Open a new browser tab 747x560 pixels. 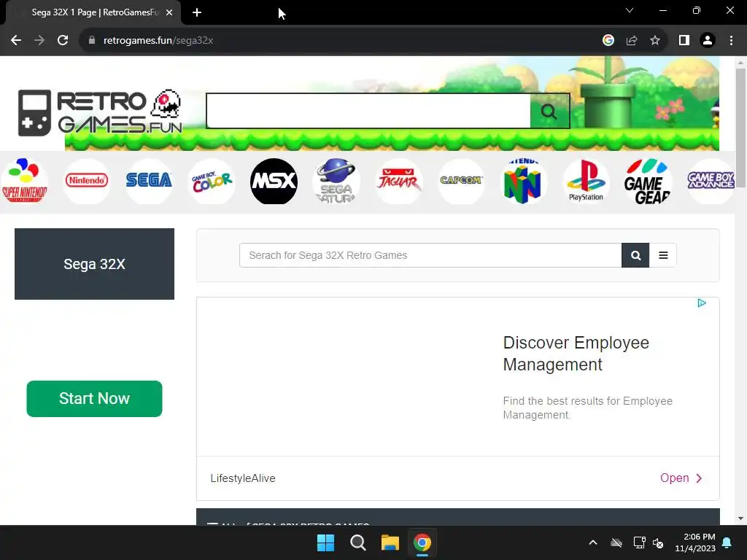pyautogui.click(x=197, y=12)
